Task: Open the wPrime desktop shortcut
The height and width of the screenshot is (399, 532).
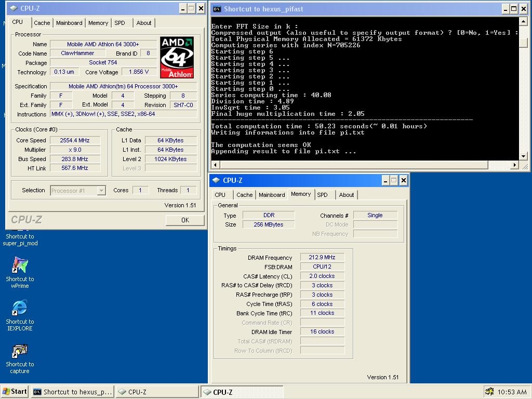Action: click(20, 272)
